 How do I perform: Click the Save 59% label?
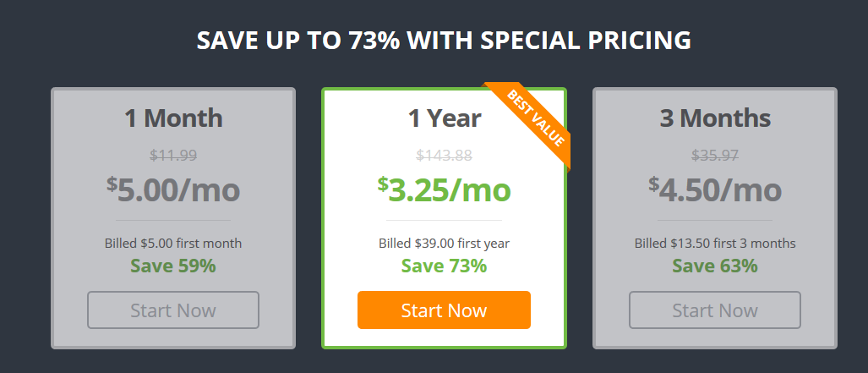tap(173, 266)
